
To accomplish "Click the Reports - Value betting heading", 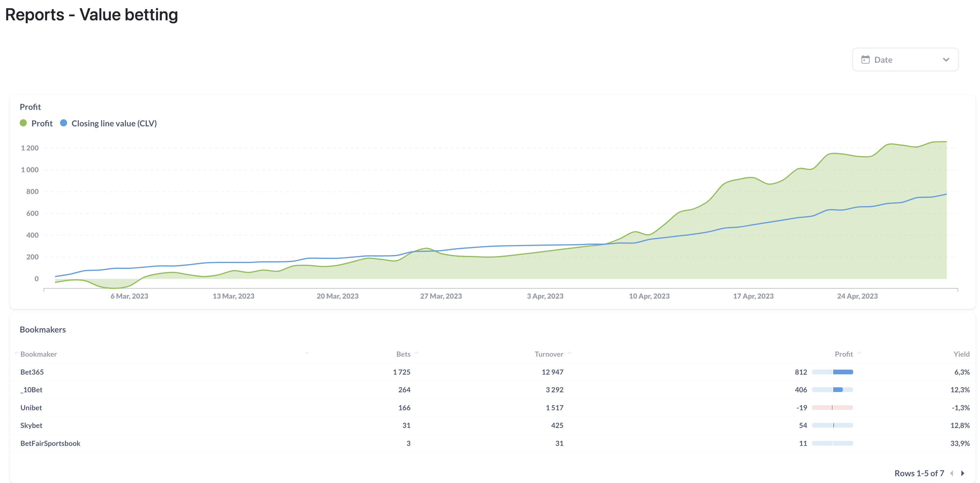I will pos(91,15).
